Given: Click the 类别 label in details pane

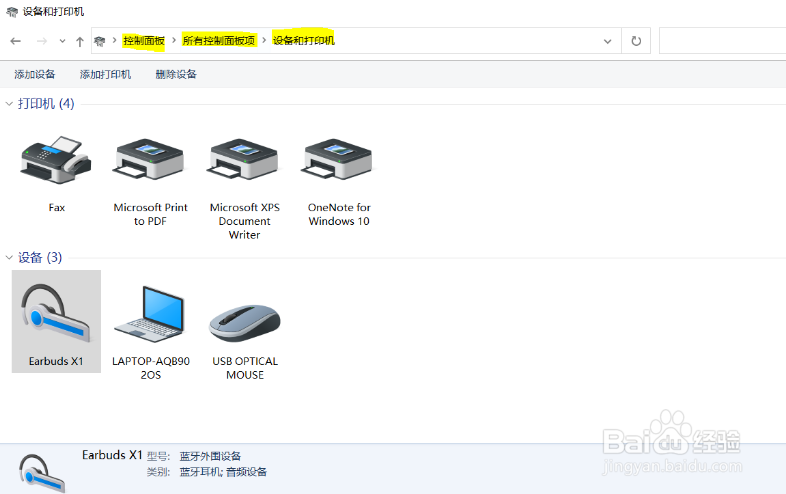Looking at the screenshot, I should pyautogui.click(x=158, y=472).
